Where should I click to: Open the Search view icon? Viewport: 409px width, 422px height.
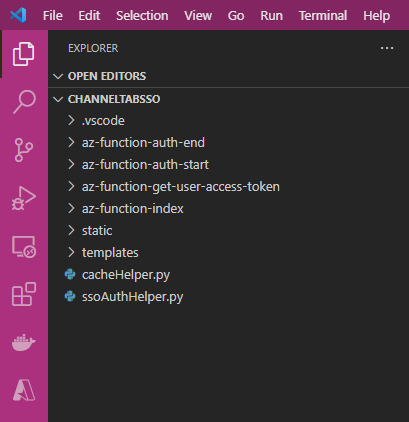click(24, 102)
